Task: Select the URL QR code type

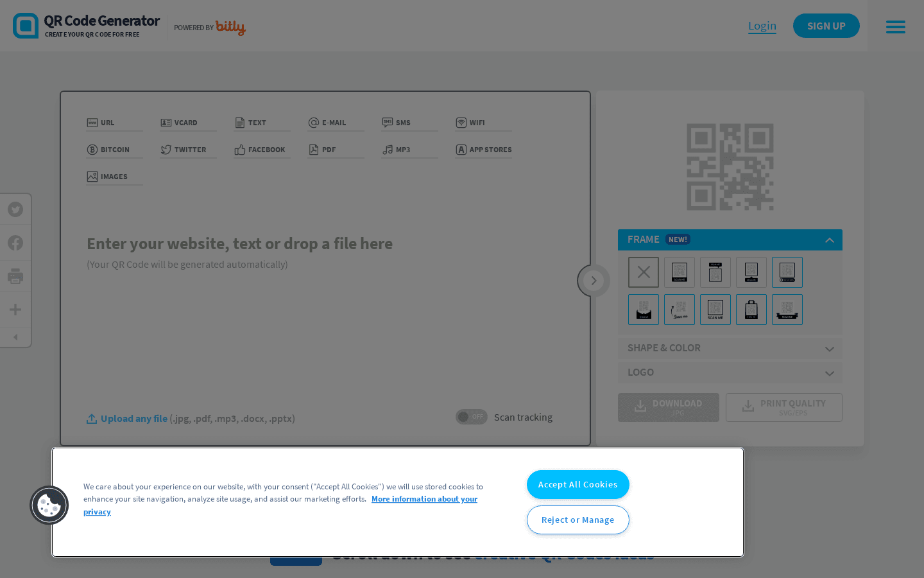Action: 107,122
